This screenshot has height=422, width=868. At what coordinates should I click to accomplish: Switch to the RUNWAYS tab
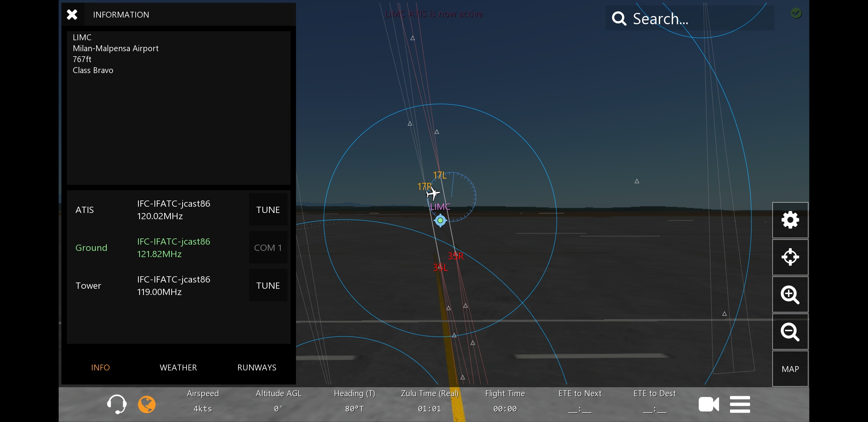(256, 367)
